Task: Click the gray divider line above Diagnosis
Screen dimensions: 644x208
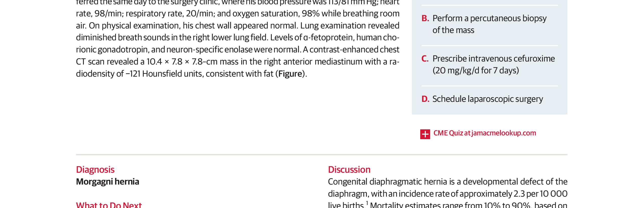Action: (x=321, y=155)
